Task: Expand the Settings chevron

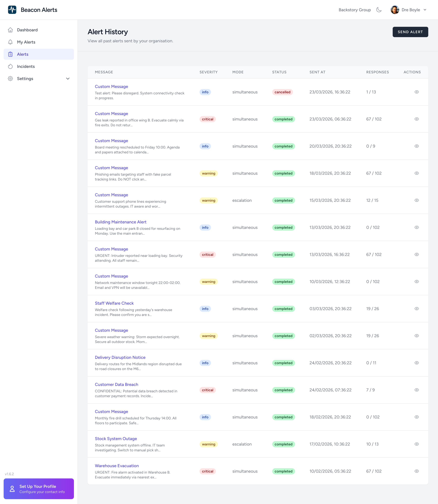Action: pos(68,79)
